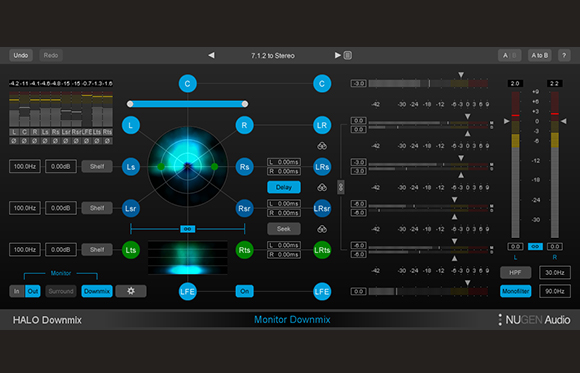Click the green Lts top channel node
Viewport: 580px width, 373px height.
point(131,250)
